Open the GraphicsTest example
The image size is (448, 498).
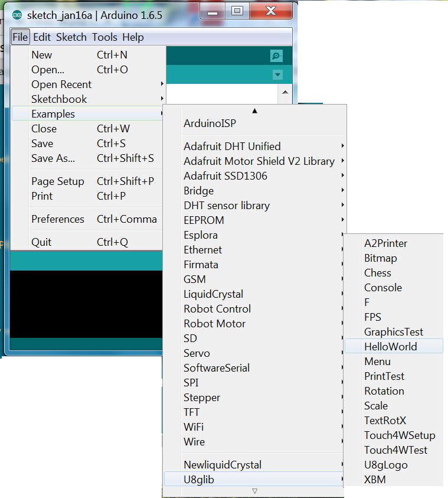(x=394, y=331)
